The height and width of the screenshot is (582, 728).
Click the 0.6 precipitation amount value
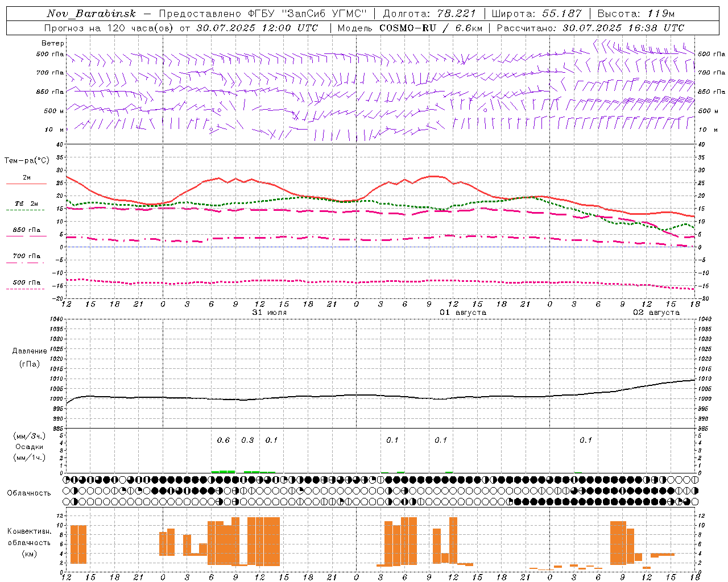click(x=224, y=440)
